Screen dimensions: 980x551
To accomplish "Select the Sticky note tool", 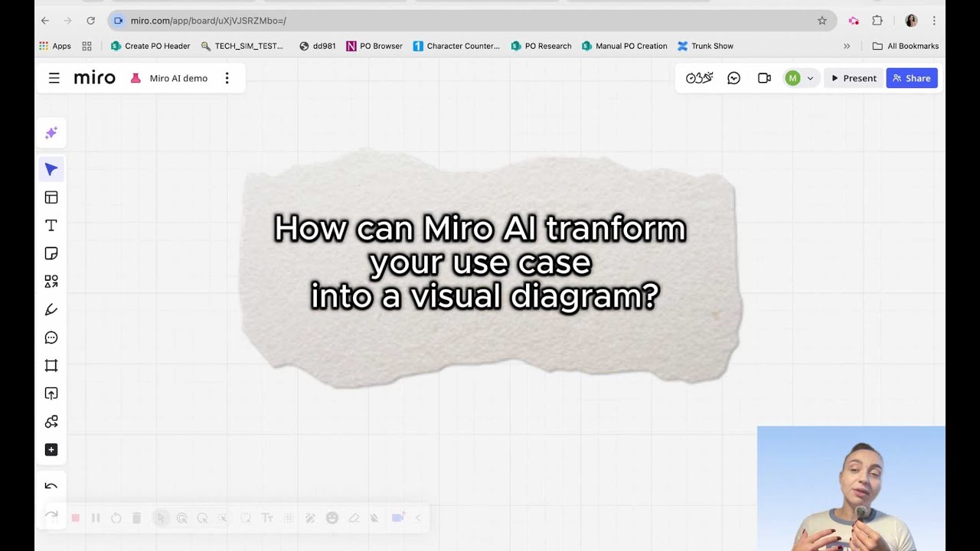I will [51, 253].
